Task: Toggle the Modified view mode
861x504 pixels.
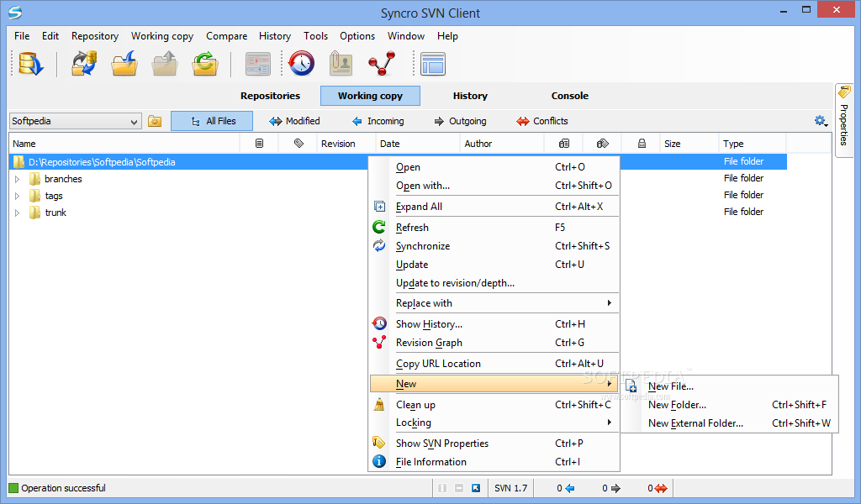Action: 294,121
